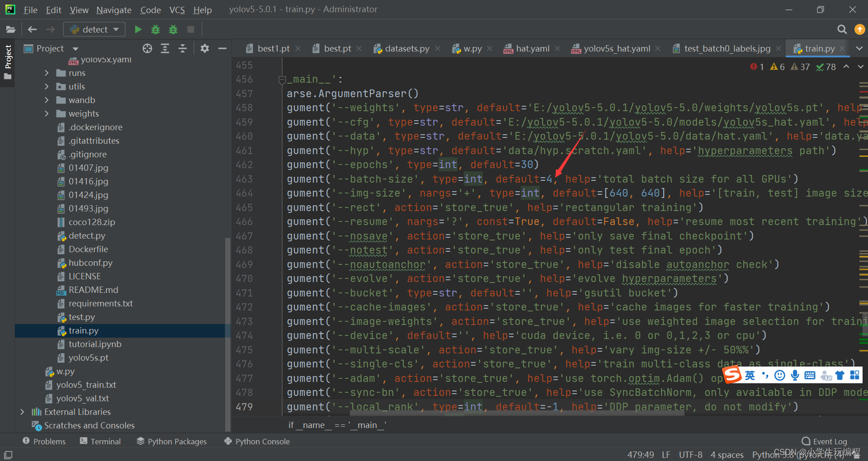868x461 pixels.
Task: Toggle Sogou English/Chinese mode button
Action: (750, 375)
